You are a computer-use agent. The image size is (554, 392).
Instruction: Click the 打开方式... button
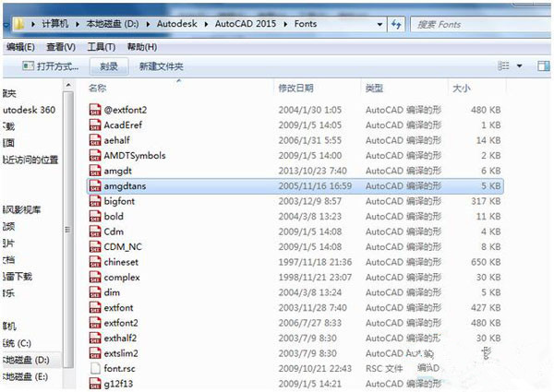pos(51,66)
